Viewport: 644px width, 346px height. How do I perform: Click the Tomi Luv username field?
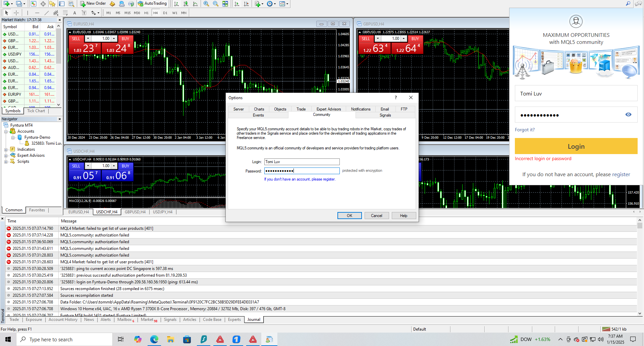coord(576,93)
